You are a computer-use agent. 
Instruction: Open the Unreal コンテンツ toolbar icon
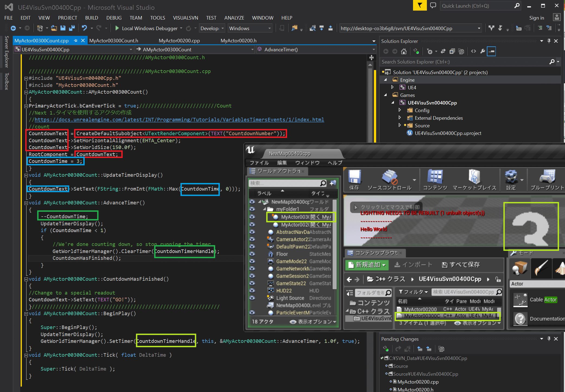(x=435, y=180)
